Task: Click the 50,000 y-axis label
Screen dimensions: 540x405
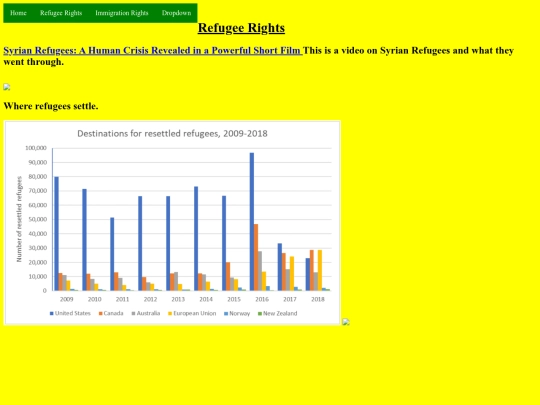Action: click(x=38, y=219)
